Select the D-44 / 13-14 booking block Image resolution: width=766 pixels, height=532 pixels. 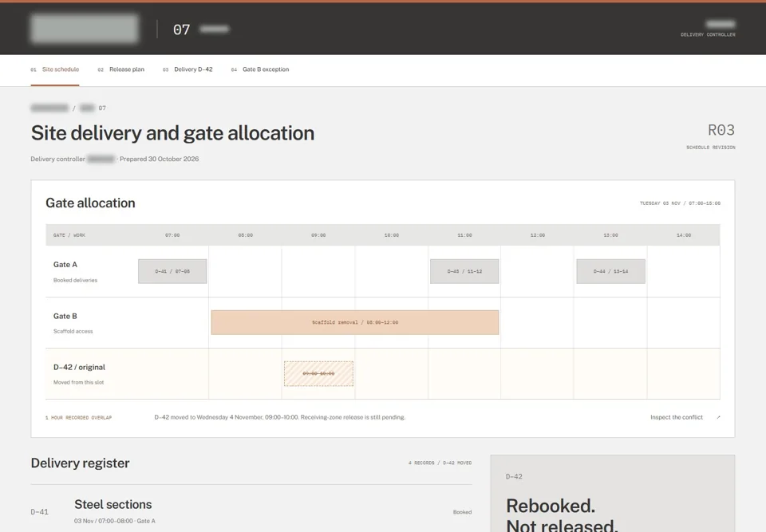[x=610, y=271]
